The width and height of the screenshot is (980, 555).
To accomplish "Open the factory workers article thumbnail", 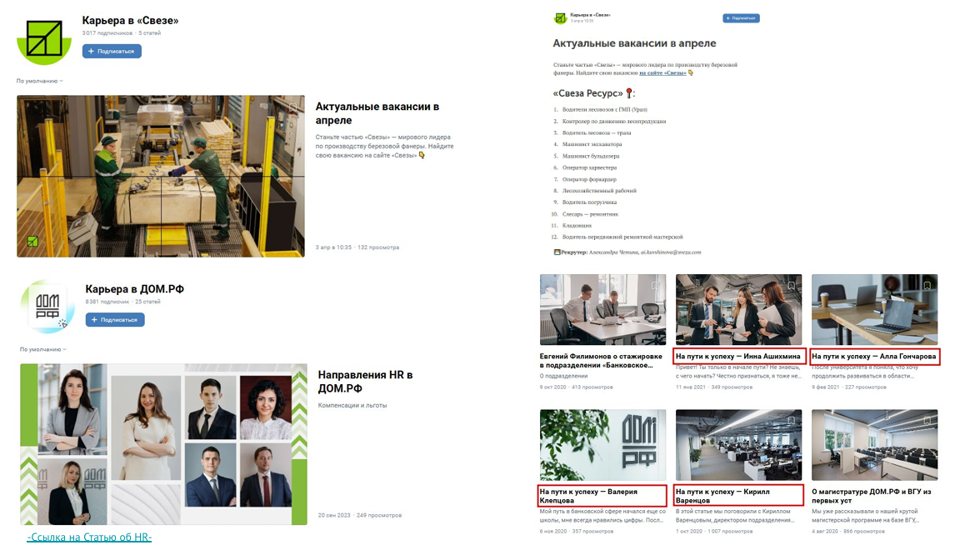I will 161,177.
